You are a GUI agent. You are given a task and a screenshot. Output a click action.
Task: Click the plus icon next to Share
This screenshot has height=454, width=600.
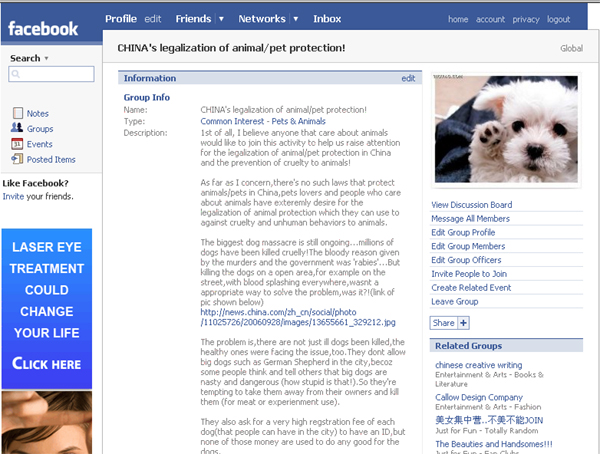coord(463,323)
